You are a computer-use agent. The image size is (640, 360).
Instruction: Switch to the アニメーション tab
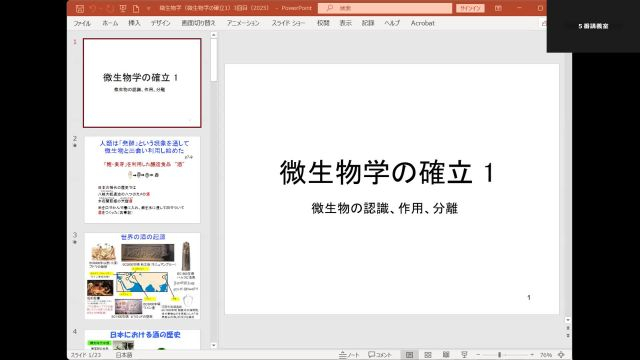tap(243, 23)
